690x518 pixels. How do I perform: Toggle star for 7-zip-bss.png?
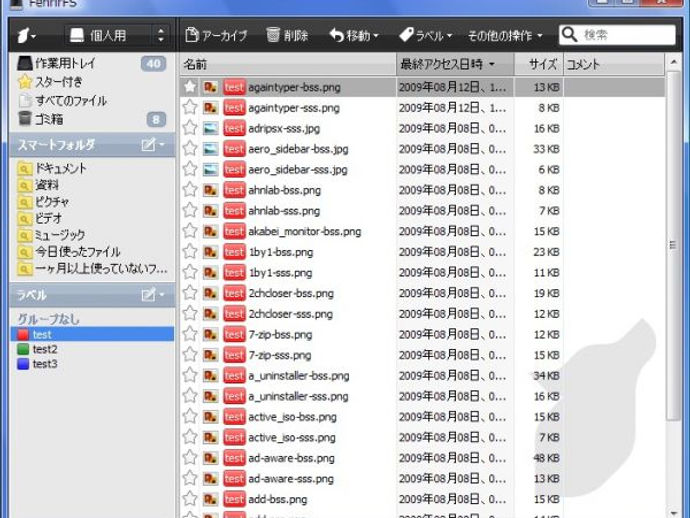click(190, 334)
